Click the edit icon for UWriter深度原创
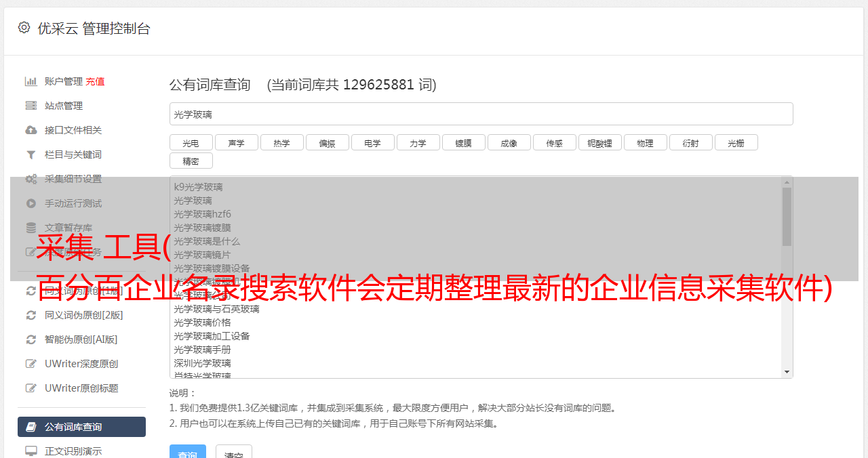Image resolution: width=868 pixels, height=458 pixels. point(31,364)
